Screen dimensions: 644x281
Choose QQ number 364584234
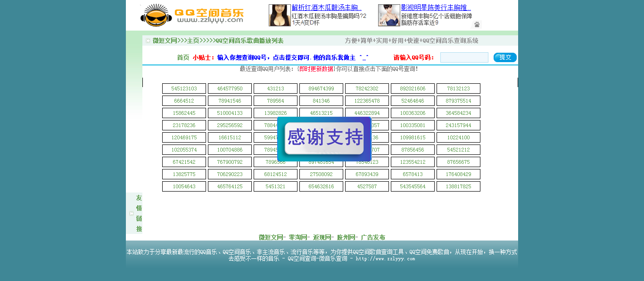(x=458, y=113)
